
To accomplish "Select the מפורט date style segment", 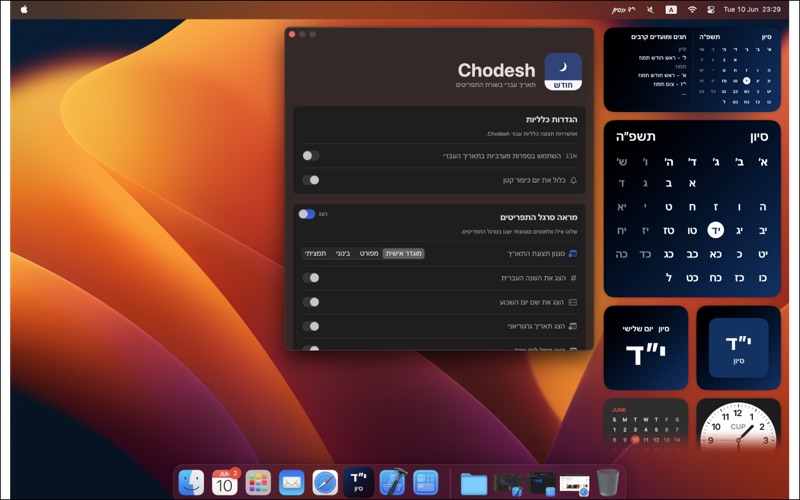I will 368,254.
